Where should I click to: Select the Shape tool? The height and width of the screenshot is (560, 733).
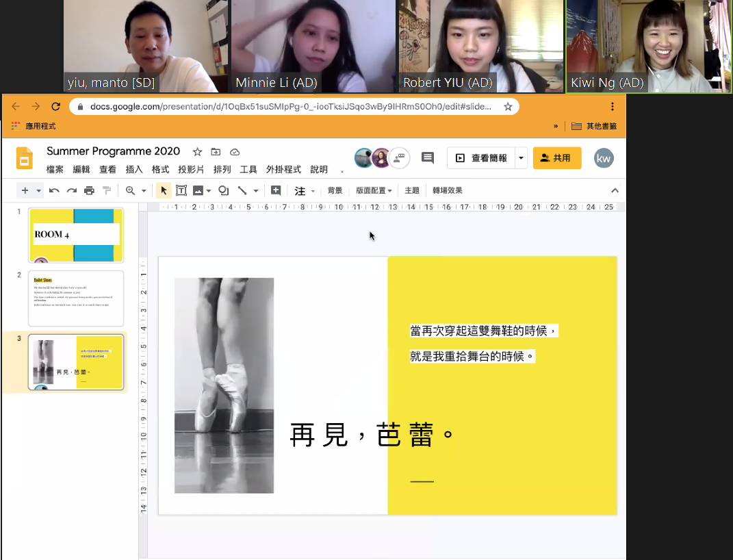(x=223, y=191)
